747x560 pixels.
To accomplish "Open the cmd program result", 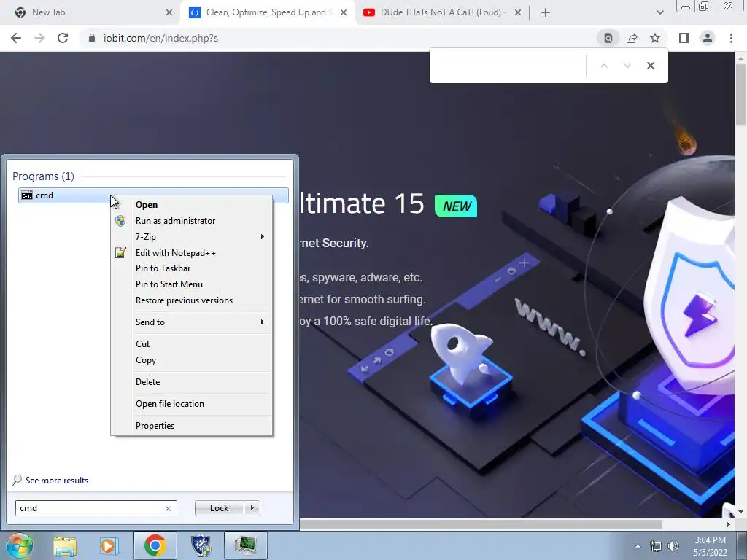I will pos(153,195).
